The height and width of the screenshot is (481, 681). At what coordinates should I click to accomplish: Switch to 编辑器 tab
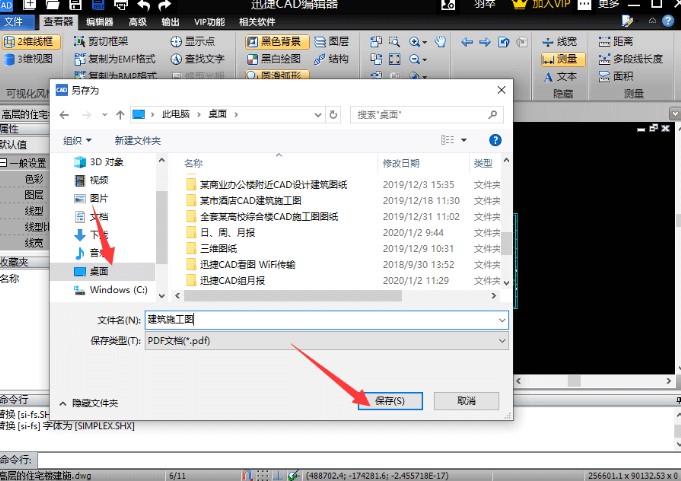(99, 22)
